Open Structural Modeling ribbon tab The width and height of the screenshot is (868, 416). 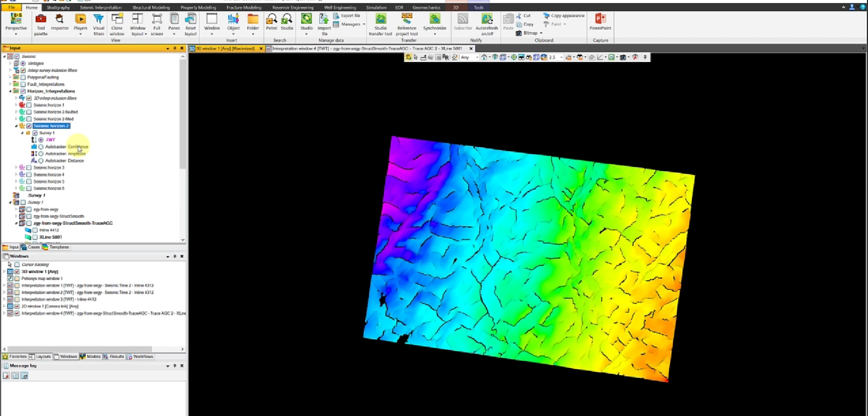point(151,7)
